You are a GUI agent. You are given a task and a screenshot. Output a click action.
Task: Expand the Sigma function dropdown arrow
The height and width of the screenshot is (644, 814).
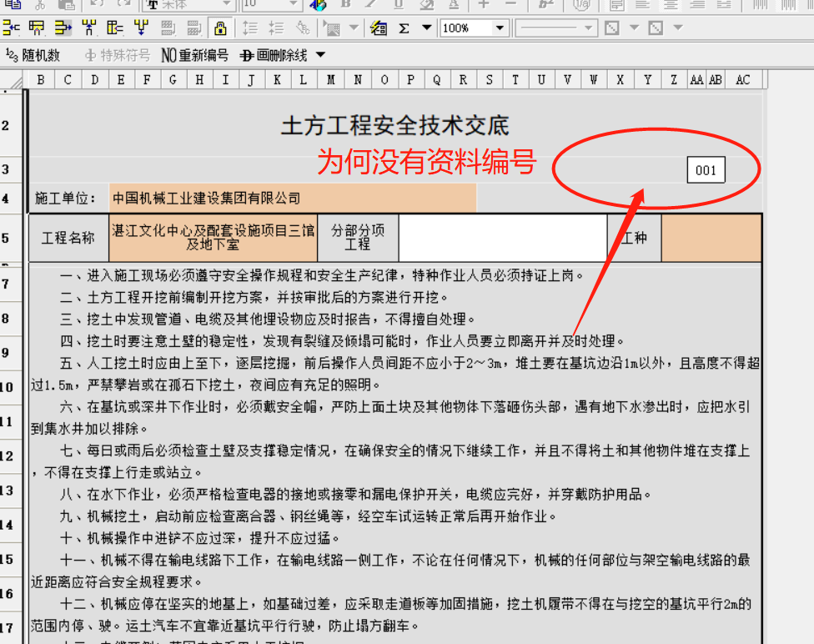tap(426, 28)
